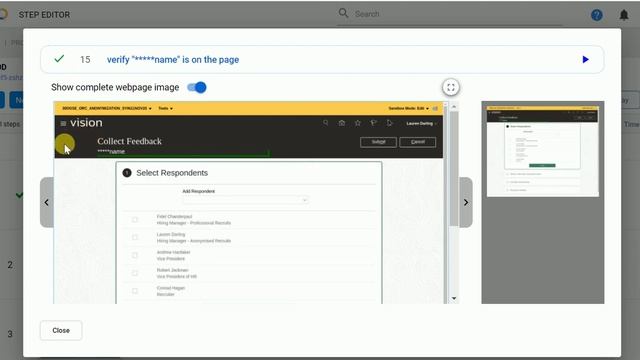This screenshot has height=360, width=640.
Task: Click the star favorites icon in vision header
Action: (x=358, y=123)
